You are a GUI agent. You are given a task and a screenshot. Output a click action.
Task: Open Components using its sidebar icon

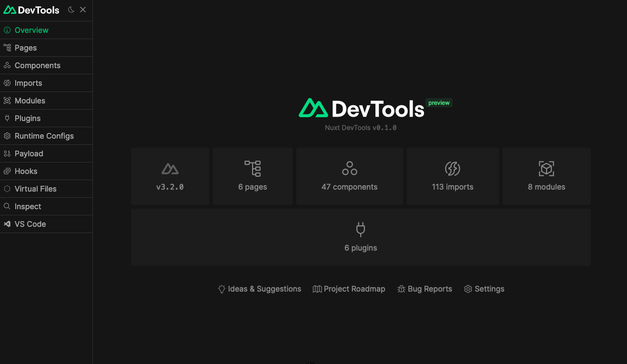[7, 65]
